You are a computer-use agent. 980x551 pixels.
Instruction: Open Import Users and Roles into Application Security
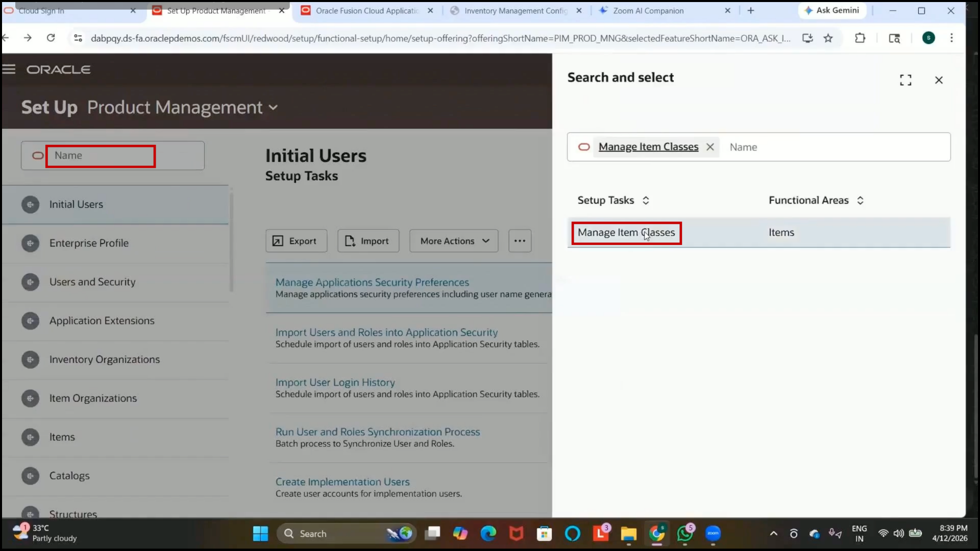[x=386, y=332]
